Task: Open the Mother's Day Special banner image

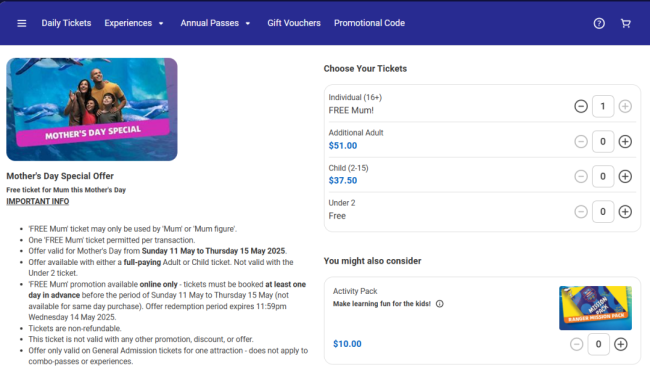Action: tap(92, 109)
